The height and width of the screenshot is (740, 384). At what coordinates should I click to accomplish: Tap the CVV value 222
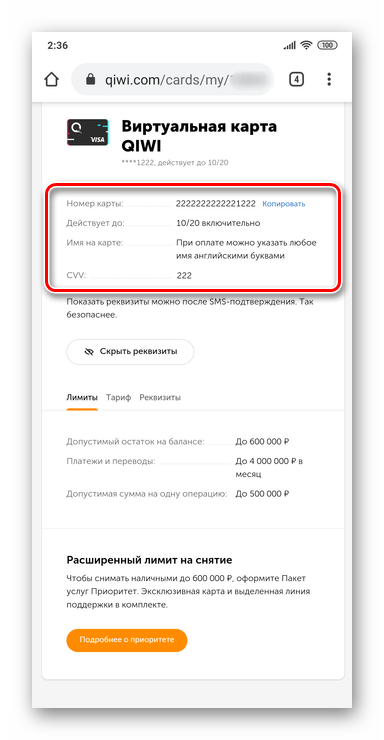pyautogui.click(x=184, y=276)
